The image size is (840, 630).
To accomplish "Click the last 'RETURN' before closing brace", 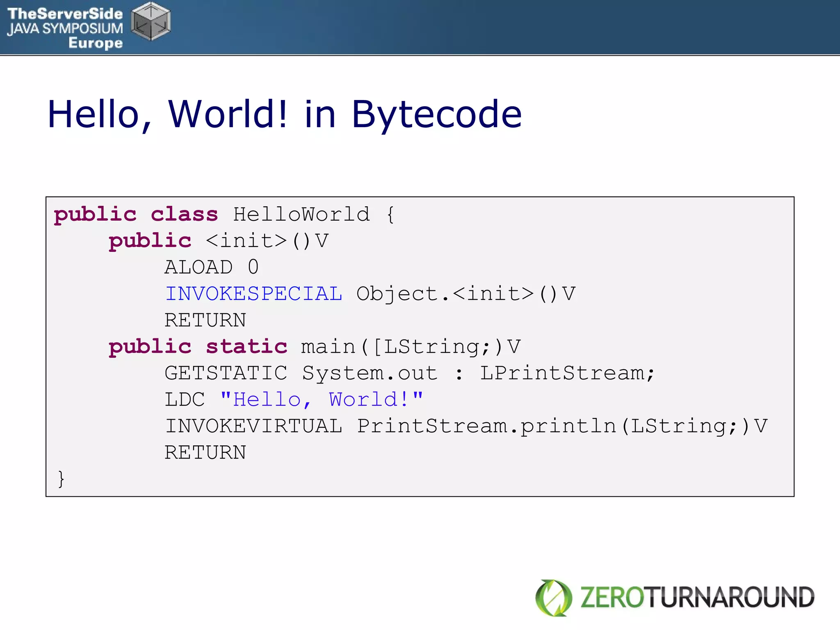I will coord(205,452).
